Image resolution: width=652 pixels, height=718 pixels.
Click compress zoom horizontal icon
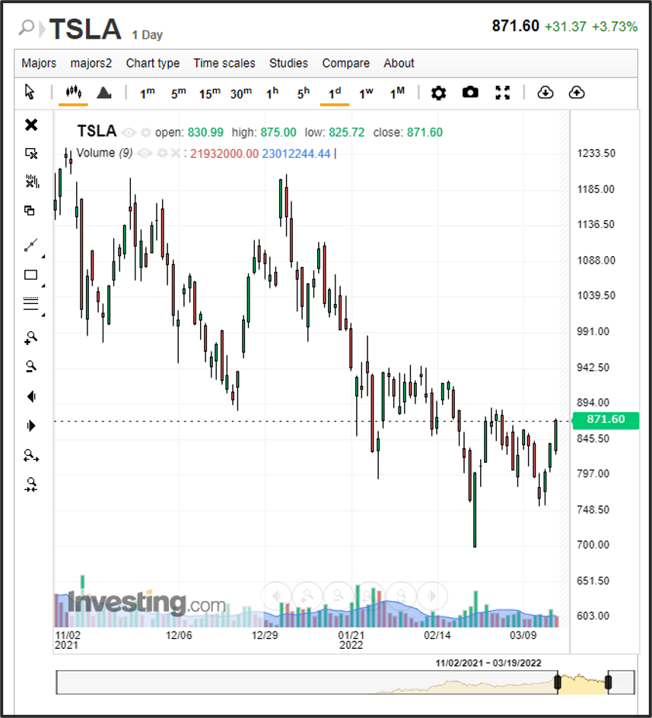(x=31, y=484)
